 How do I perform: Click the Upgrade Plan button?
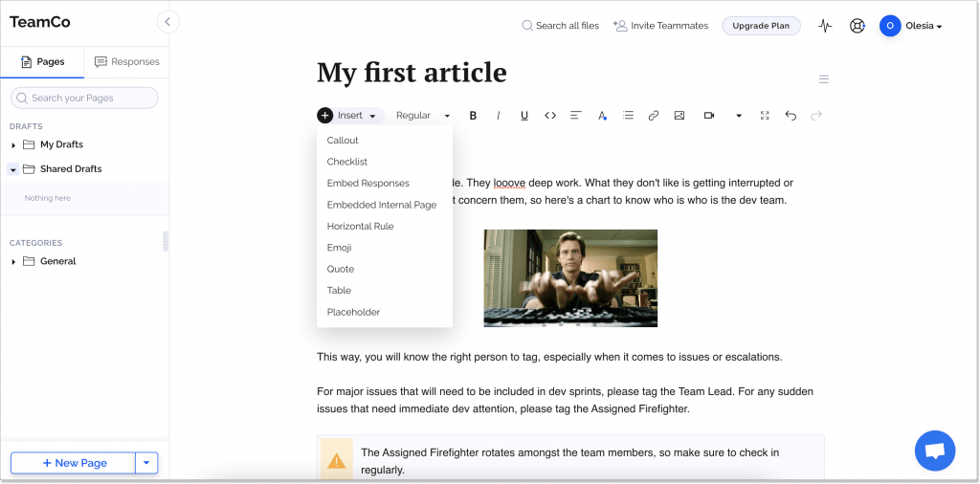pyautogui.click(x=761, y=26)
